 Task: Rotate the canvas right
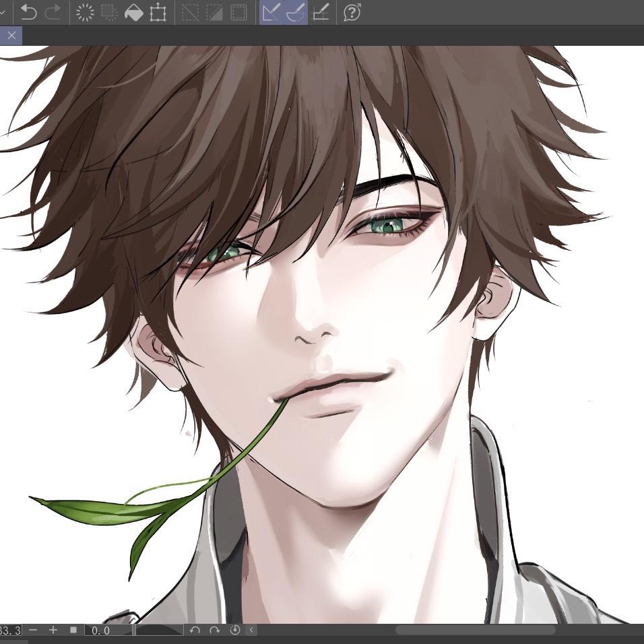pos(214,630)
